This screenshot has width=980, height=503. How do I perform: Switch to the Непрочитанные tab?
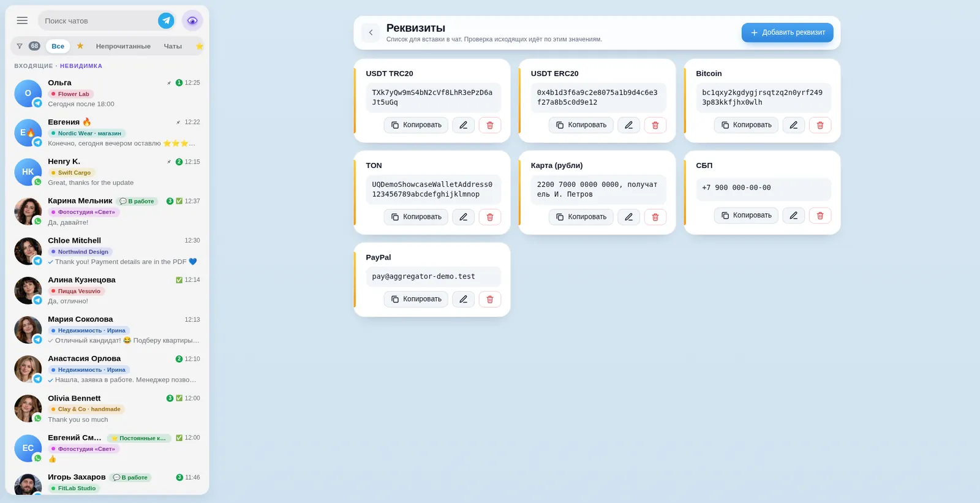pyautogui.click(x=123, y=46)
